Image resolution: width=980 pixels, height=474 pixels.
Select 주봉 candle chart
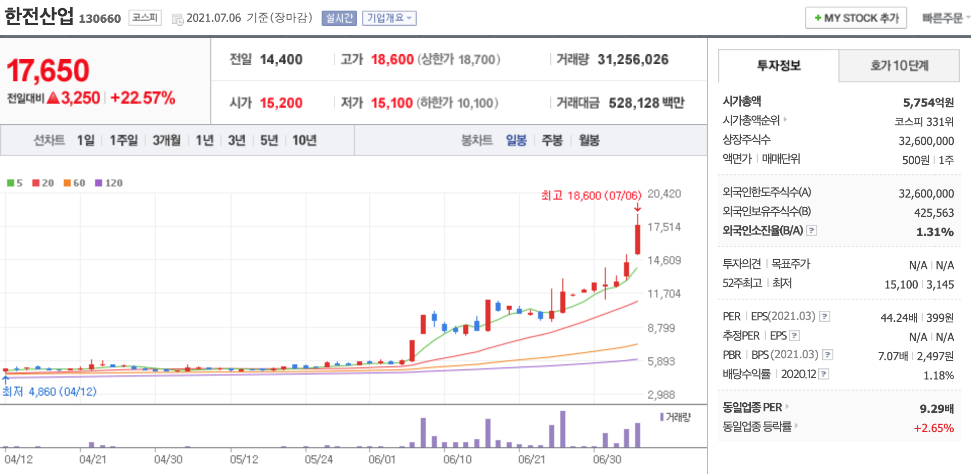(x=552, y=140)
